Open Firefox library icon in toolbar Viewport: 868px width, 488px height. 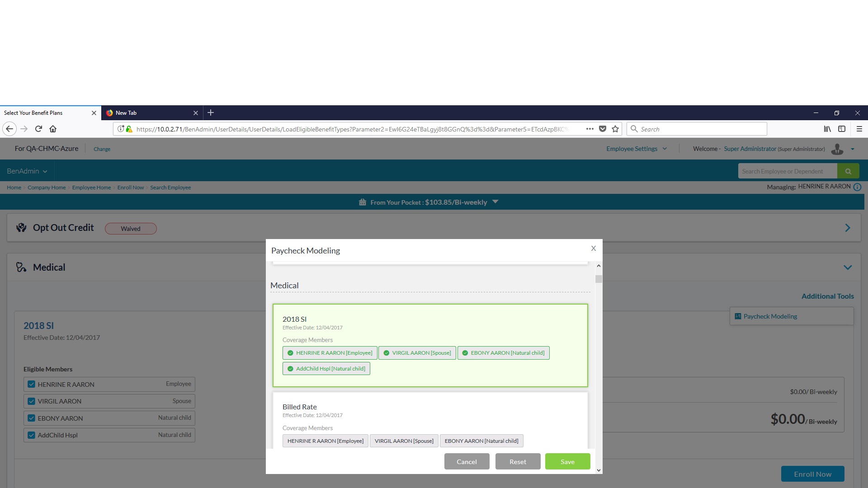click(827, 129)
